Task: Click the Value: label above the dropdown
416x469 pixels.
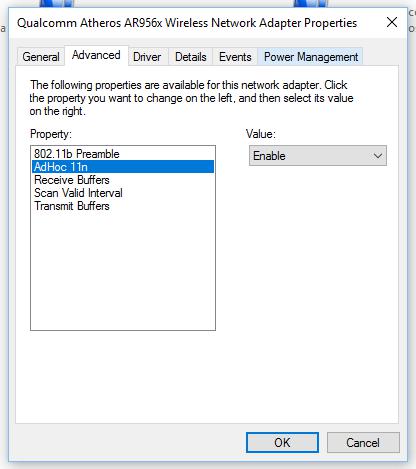Action: tap(261, 134)
